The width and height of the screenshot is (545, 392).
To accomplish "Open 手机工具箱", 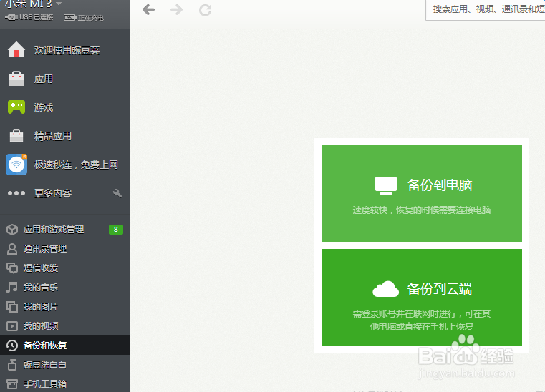I will coord(45,384).
